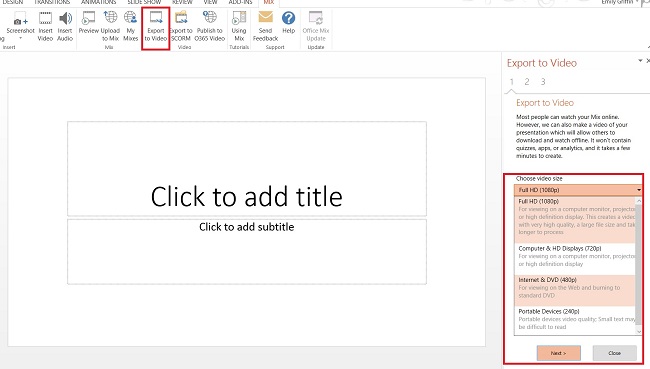Select Internet & DVD (480p) option
The height and width of the screenshot is (369, 650).
[x=575, y=290]
